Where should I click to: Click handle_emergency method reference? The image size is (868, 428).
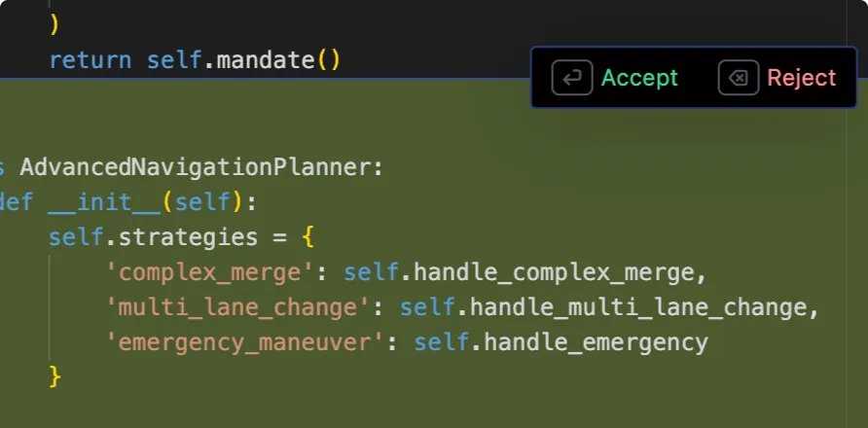[596, 342]
